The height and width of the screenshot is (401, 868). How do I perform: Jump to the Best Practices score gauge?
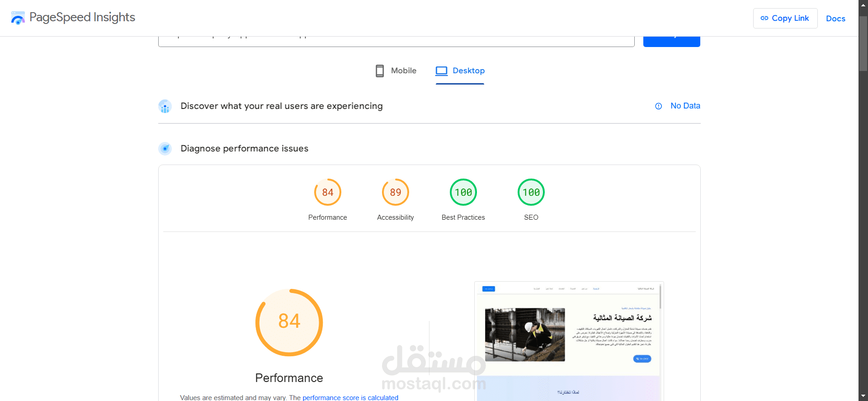click(463, 192)
